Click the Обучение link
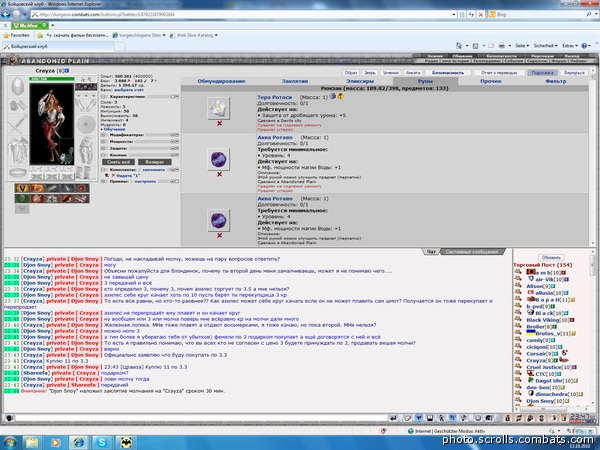 114,129
